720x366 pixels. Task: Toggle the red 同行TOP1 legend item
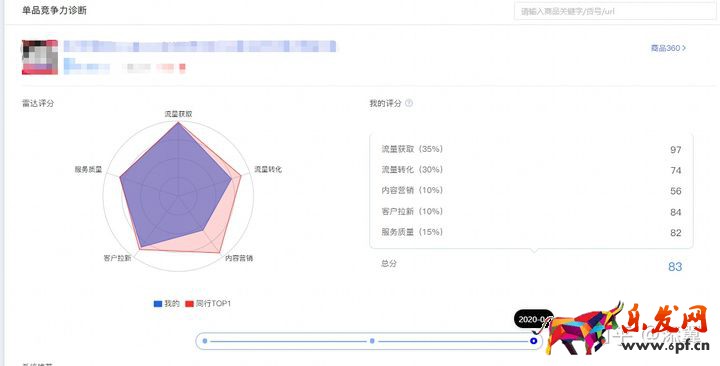click(208, 304)
